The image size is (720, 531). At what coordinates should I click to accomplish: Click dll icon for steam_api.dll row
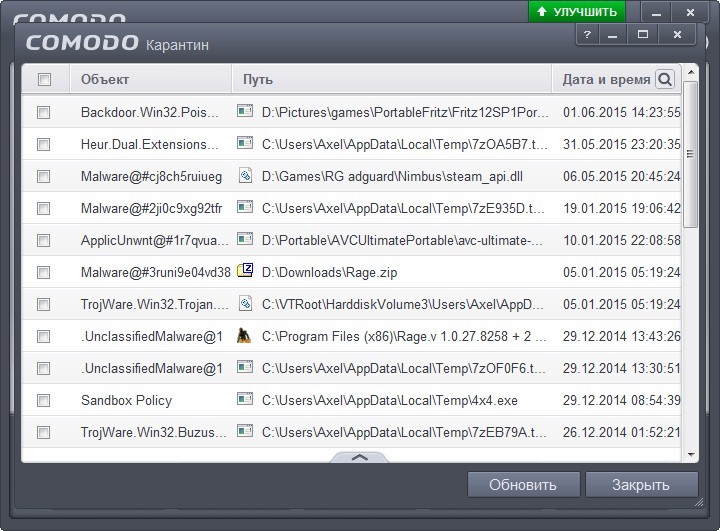(245, 175)
